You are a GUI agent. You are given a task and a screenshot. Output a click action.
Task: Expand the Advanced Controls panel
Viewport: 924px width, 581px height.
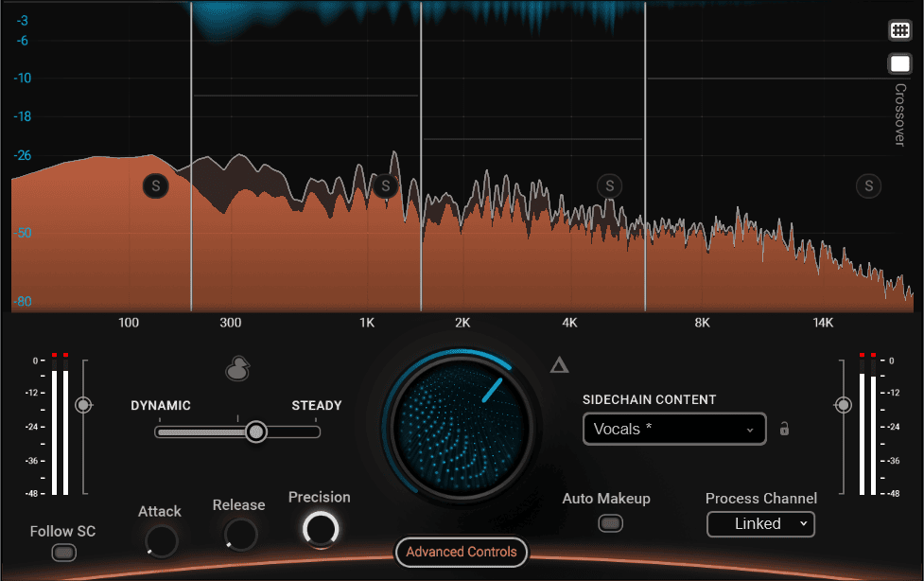coord(462,552)
